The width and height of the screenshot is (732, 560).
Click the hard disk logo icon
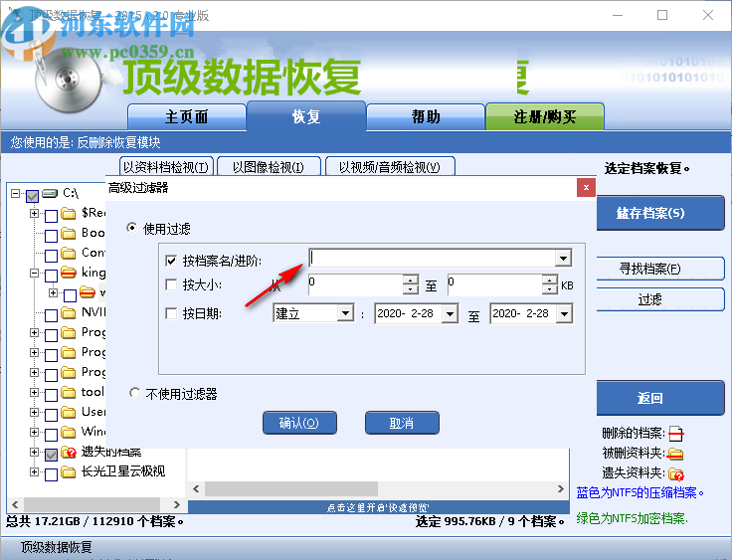click(x=69, y=81)
